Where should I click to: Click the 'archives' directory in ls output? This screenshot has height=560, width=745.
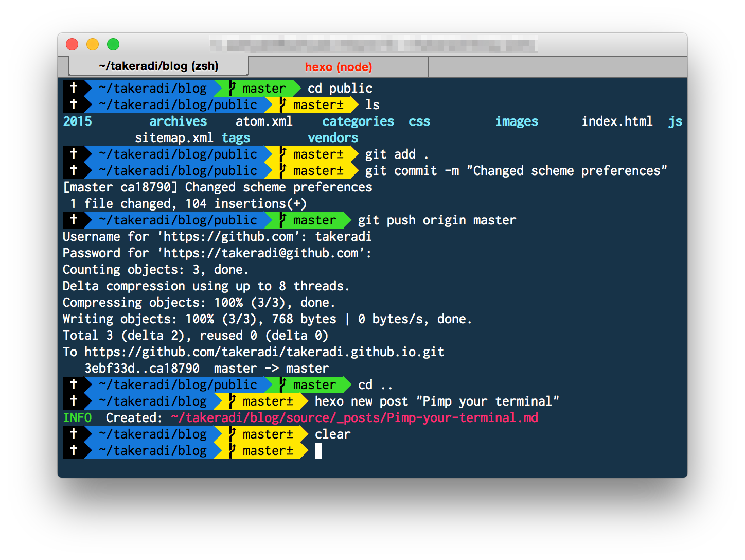178,121
